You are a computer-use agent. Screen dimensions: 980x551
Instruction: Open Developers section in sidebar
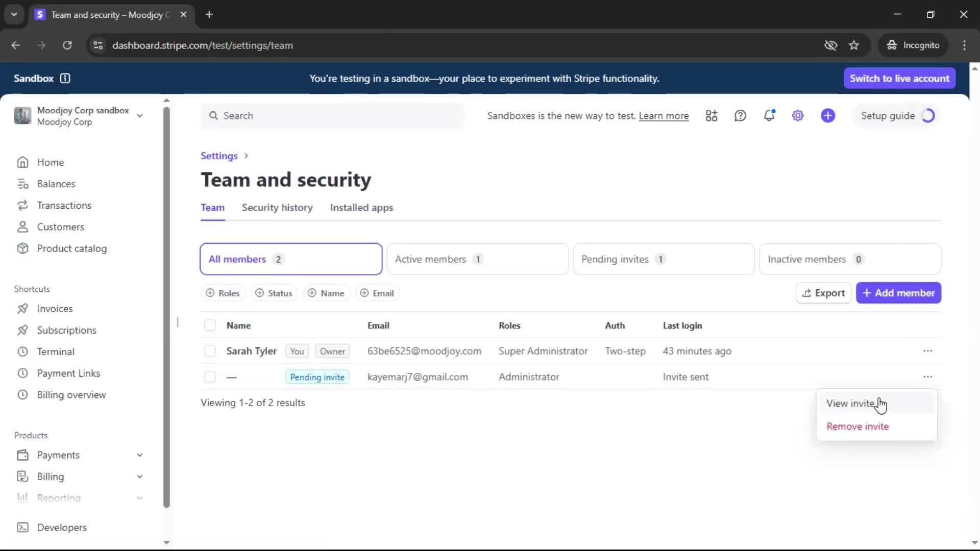(61, 528)
